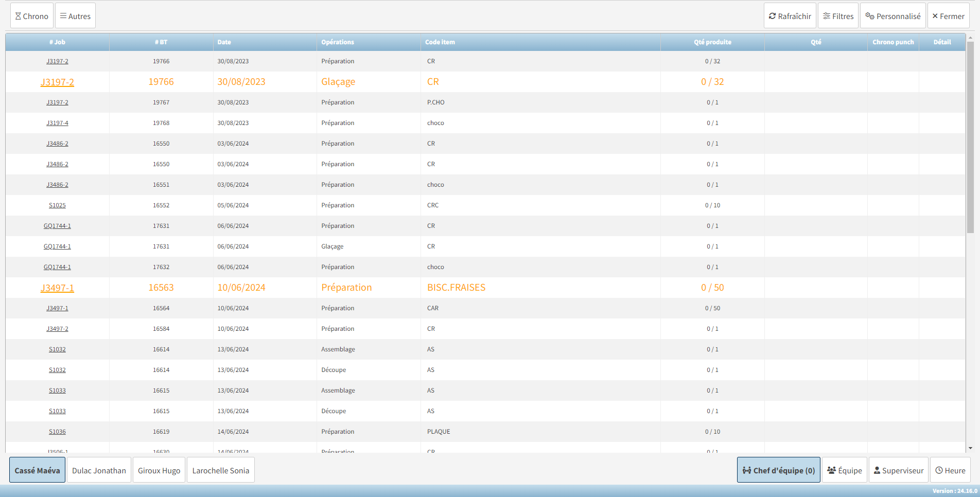Viewport: 980px width, 497px height.
Task: Open job link J3497-1 in orange
Action: [57, 288]
